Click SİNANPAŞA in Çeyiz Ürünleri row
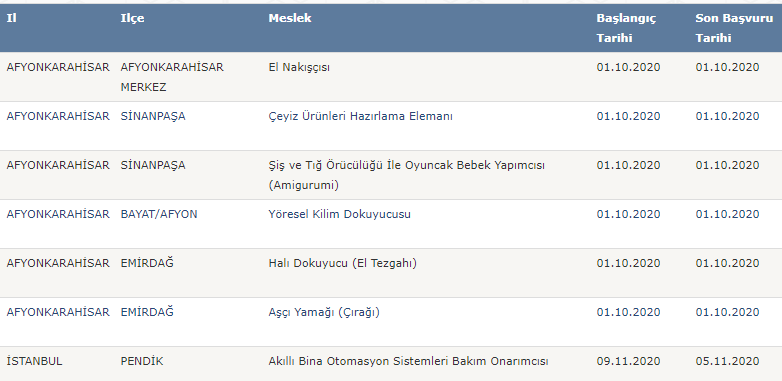The width and height of the screenshot is (782, 381). point(153,116)
